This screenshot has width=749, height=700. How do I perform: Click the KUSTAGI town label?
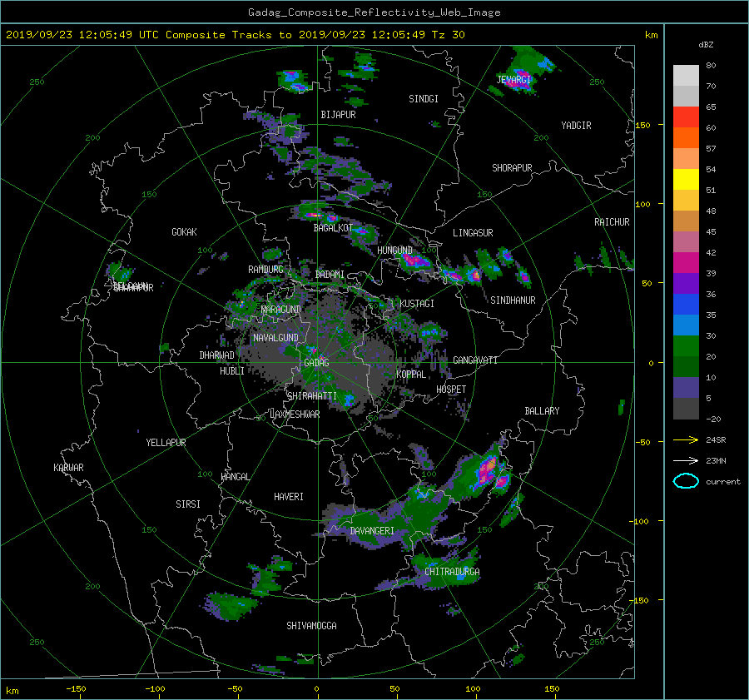[x=417, y=304]
